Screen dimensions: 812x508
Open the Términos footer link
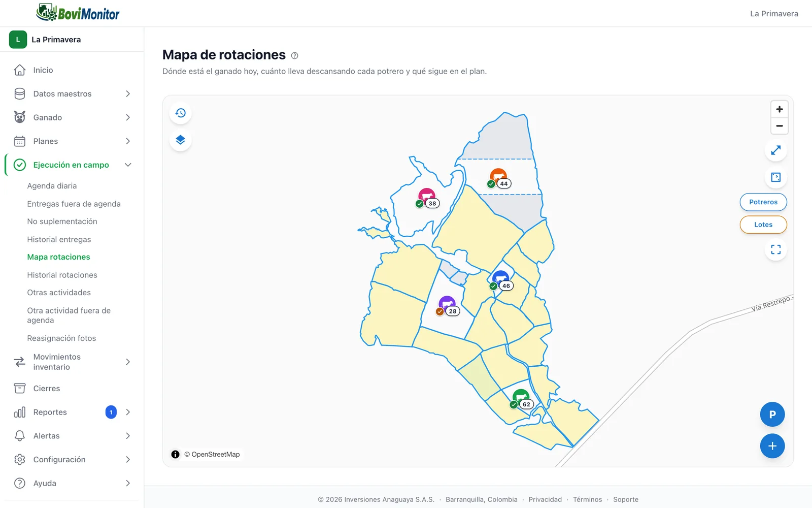(588, 499)
